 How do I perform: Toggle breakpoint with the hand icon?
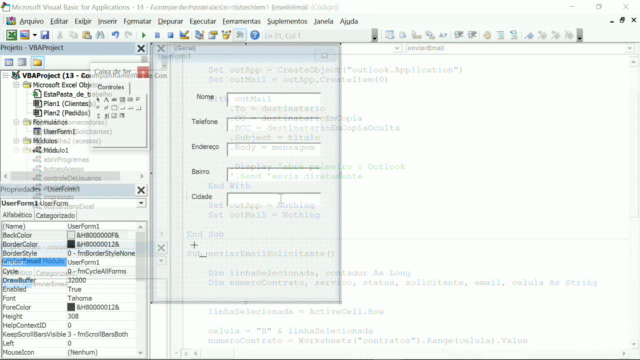pyautogui.click(x=487, y=35)
